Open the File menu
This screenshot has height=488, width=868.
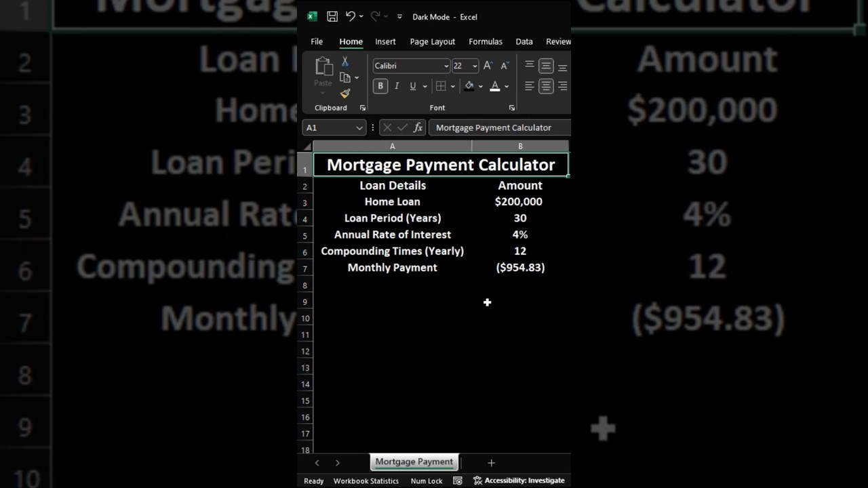coord(317,41)
